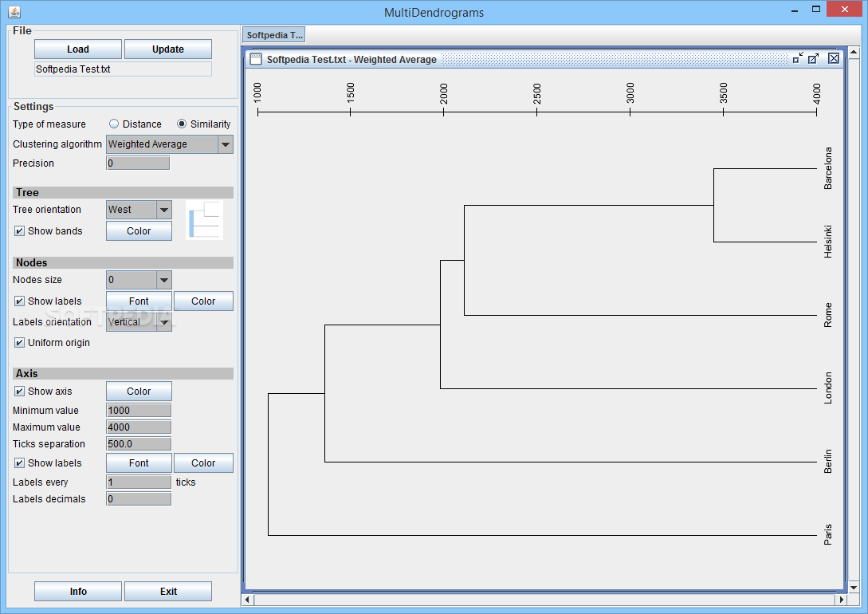Click the Rome leaf label
Viewport: 868px width, 614px height.
827,315
